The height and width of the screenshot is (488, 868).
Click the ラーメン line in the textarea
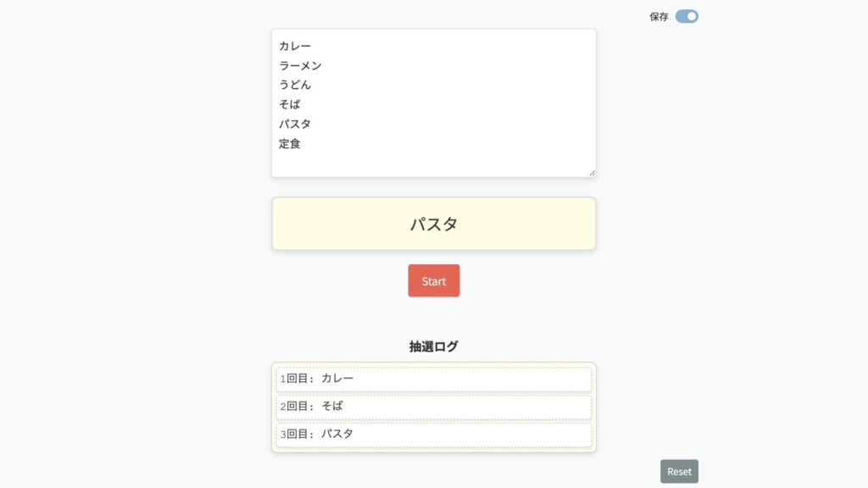tap(300, 66)
